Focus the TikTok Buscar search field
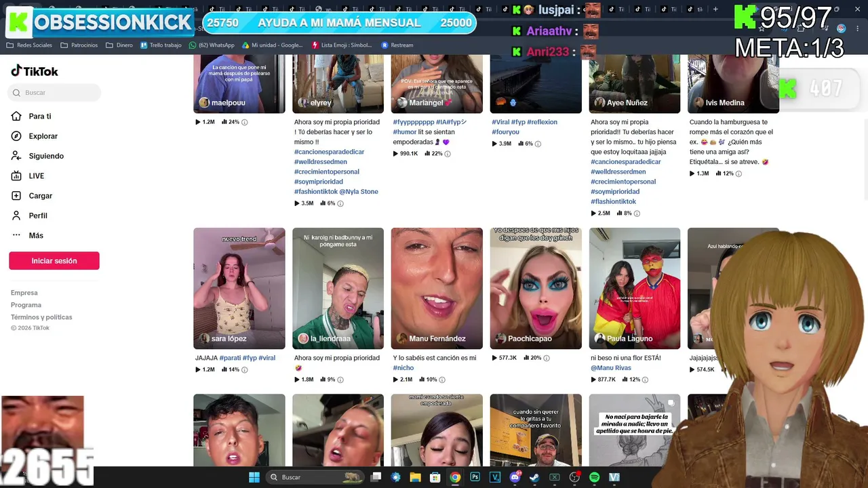Image resolution: width=868 pixels, height=488 pixels. coord(54,93)
